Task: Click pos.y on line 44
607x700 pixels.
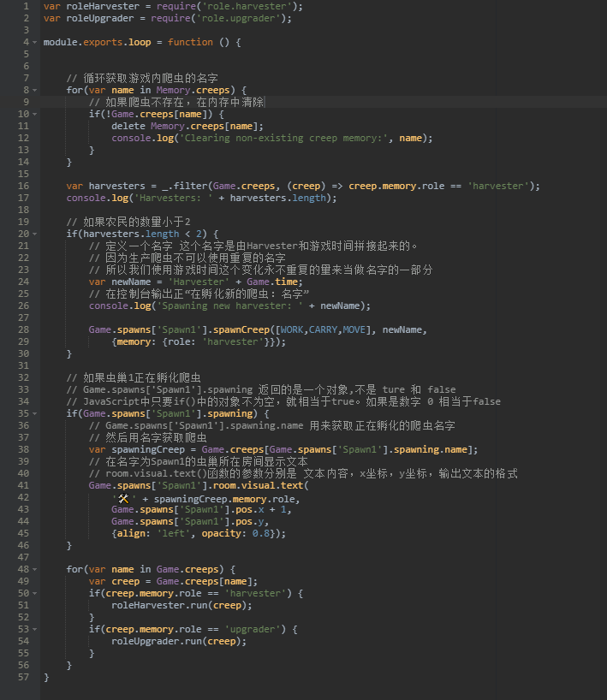Action: point(250,521)
